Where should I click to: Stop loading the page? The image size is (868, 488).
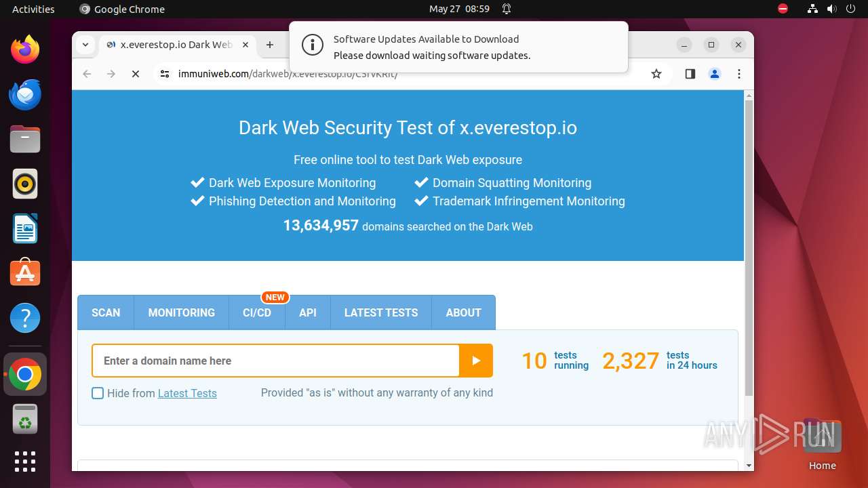click(136, 74)
